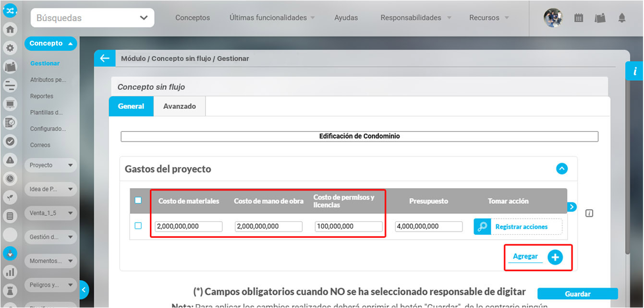Collapse the sidebar with the left chevron

tap(84, 289)
